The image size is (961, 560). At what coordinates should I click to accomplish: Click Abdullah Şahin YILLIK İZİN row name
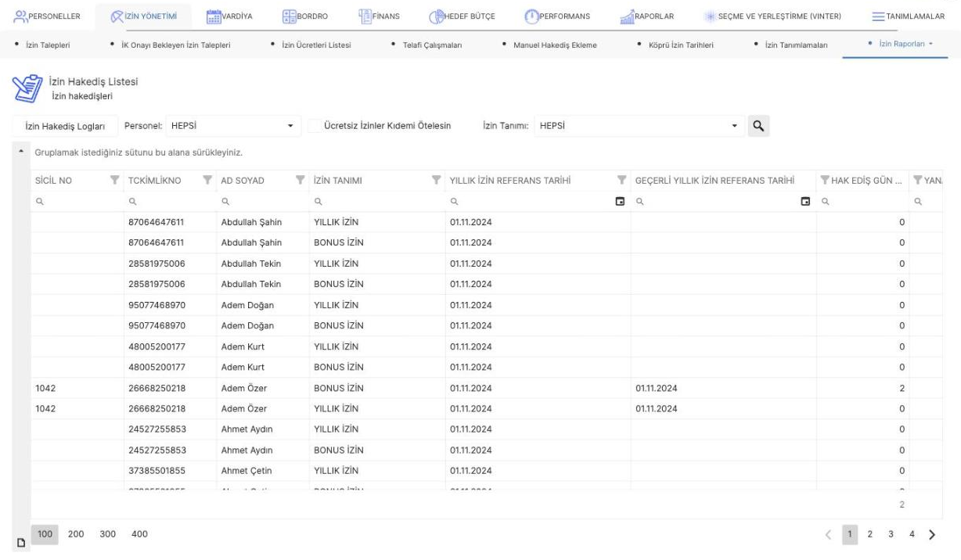[251, 222]
